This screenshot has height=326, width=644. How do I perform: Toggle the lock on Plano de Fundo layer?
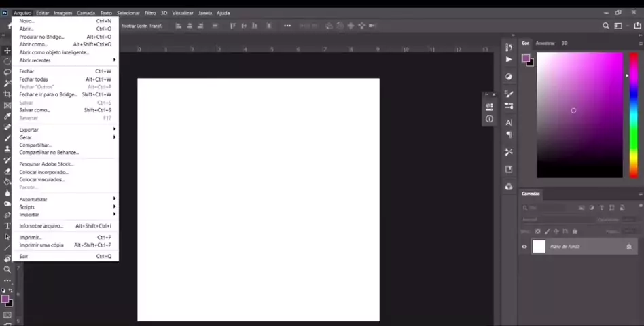pyautogui.click(x=629, y=247)
